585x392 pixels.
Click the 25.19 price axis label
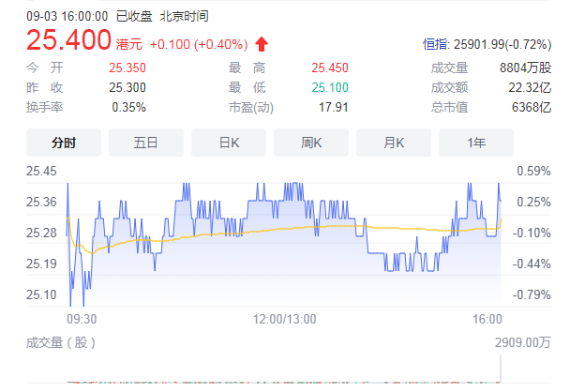click(x=41, y=264)
